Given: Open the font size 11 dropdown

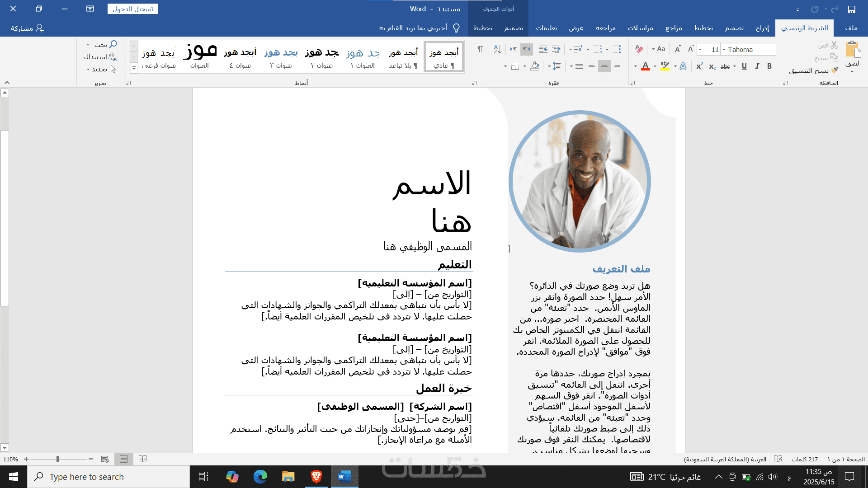Looking at the screenshot, I should click(700, 50).
